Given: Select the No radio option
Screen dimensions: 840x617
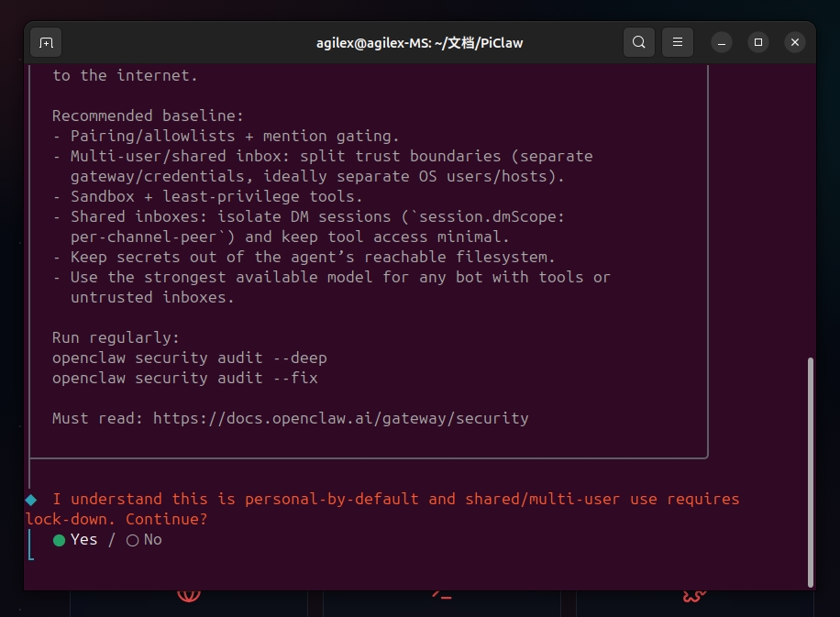Looking at the screenshot, I should (144, 540).
